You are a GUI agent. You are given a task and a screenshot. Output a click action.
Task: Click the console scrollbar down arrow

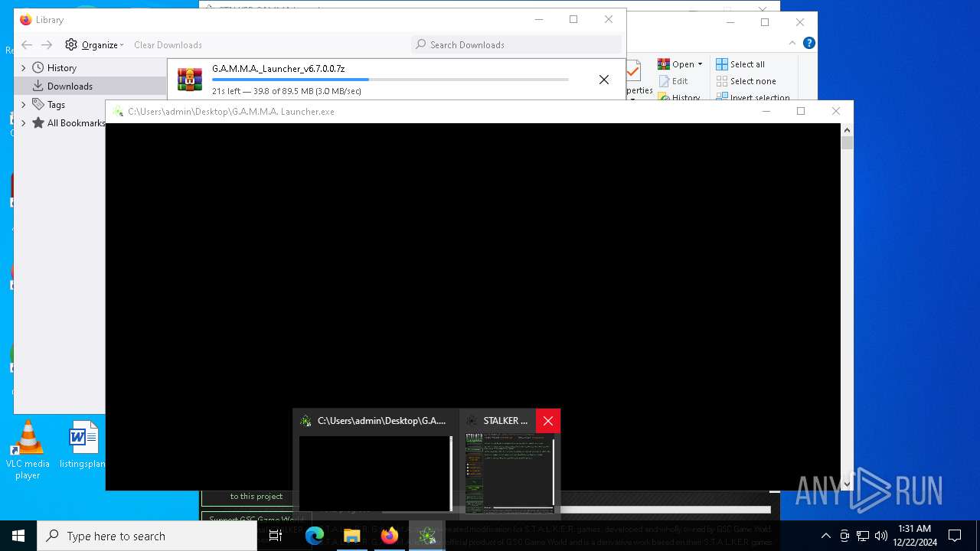coord(847,484)
